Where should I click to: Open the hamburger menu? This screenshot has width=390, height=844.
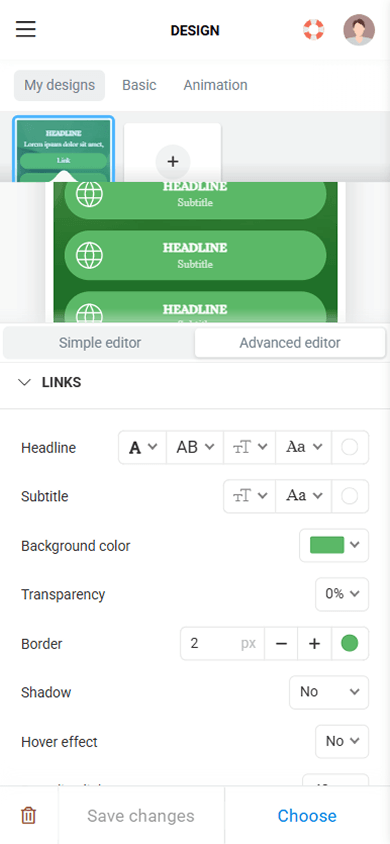click(25, 29)
